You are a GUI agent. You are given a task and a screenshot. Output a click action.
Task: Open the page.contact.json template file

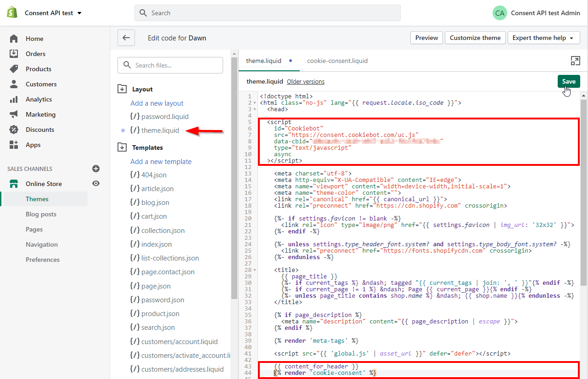tap(162, 272)
